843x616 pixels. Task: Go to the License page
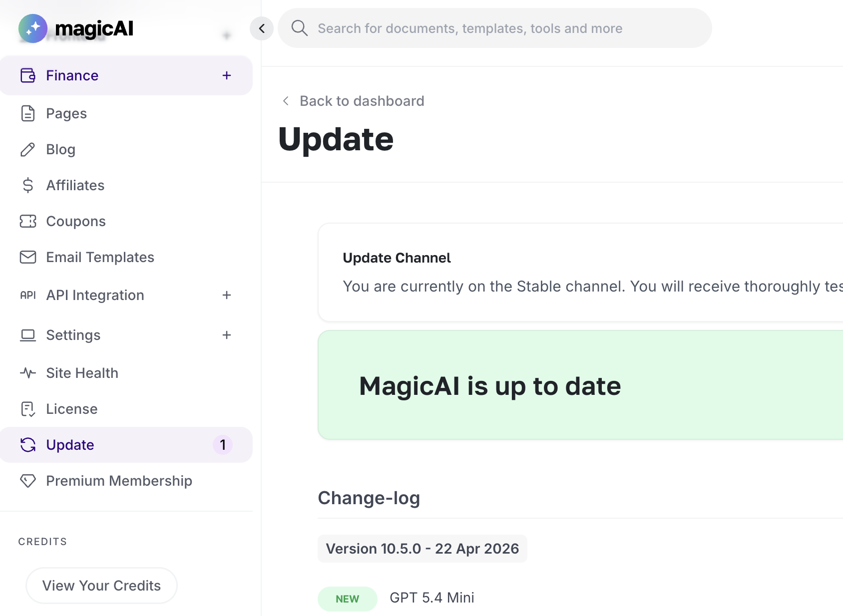[x=126, y=409]
